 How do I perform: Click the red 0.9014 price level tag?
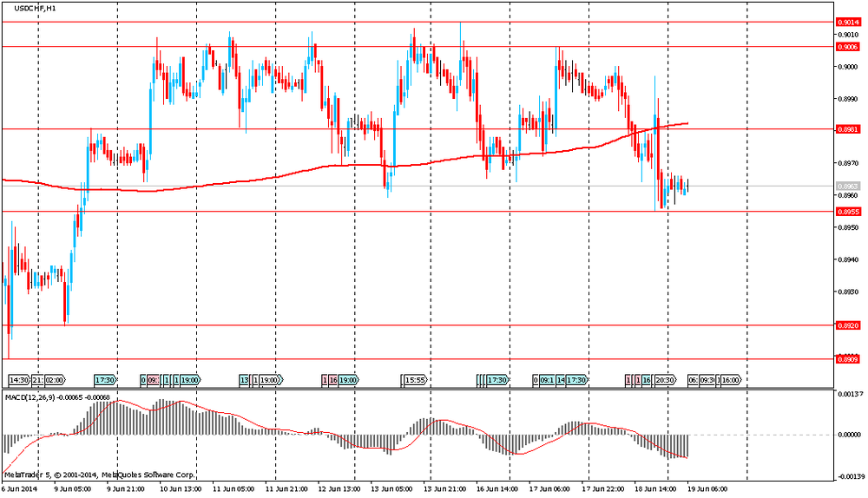click(x=848, y=23)
